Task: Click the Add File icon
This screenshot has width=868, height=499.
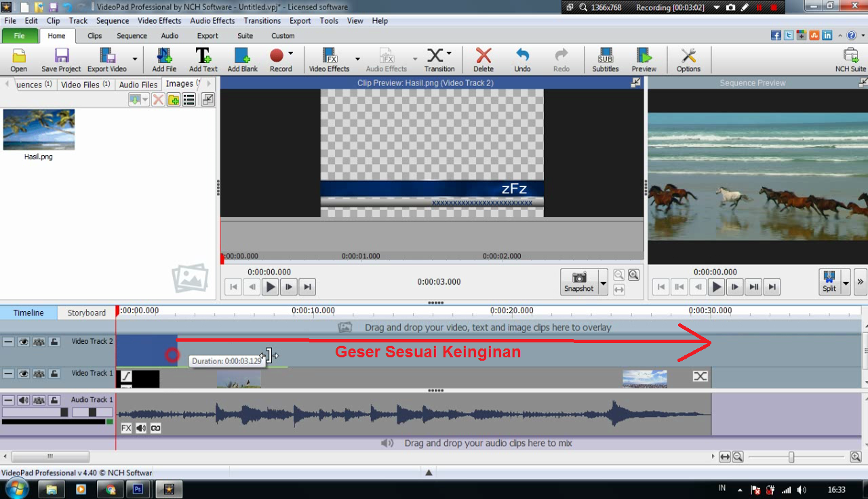Action: [x=164, y=60]
